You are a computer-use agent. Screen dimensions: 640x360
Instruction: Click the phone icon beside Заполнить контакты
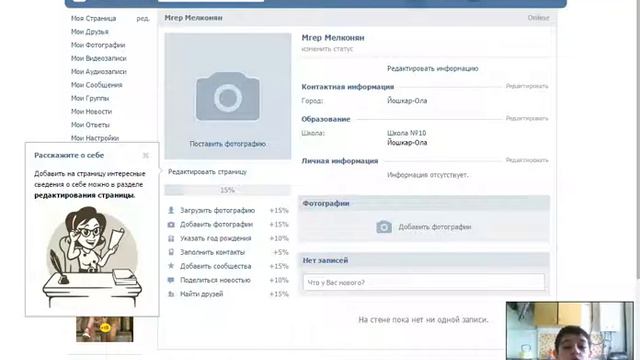pos(171,252)
